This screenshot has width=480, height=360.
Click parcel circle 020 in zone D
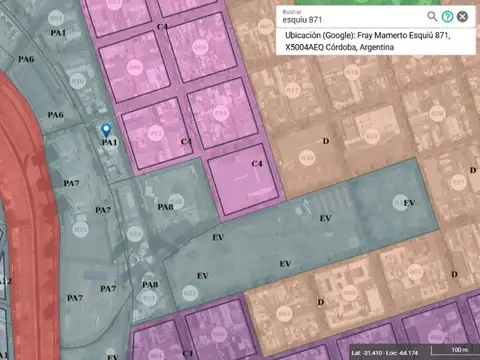click(437, 113)
